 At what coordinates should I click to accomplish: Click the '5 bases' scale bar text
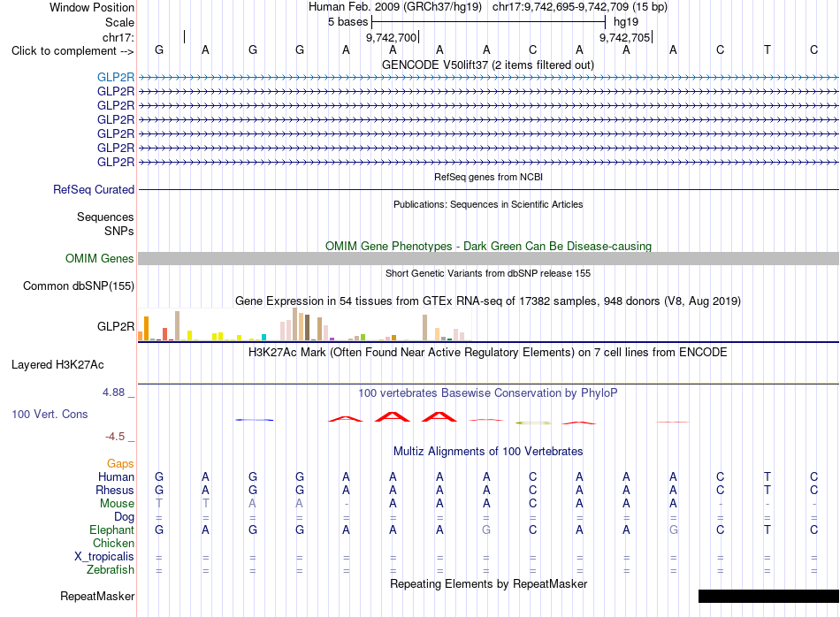[x=348, y=22]
